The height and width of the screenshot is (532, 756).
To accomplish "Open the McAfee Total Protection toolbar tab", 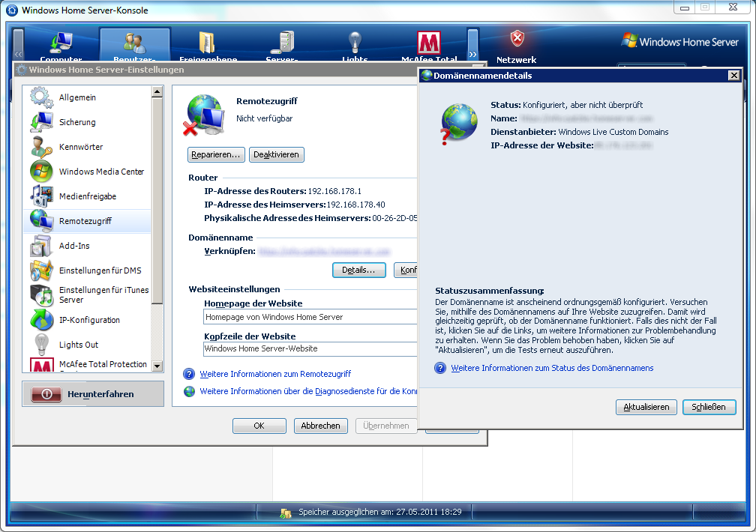I will pos(429,43).
